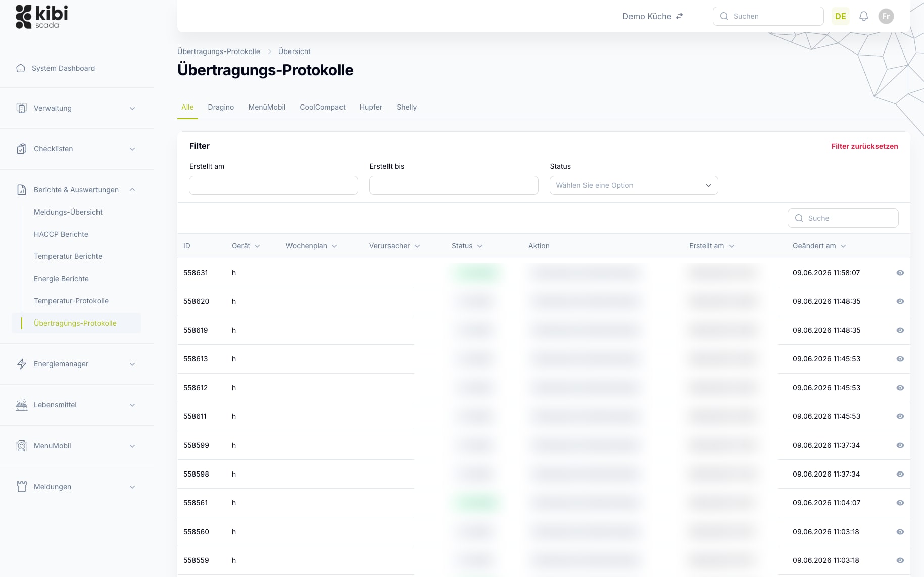View details of entry 558631
Screen dimensions: 924x577
pyautogui.click(x=900, y=273)
